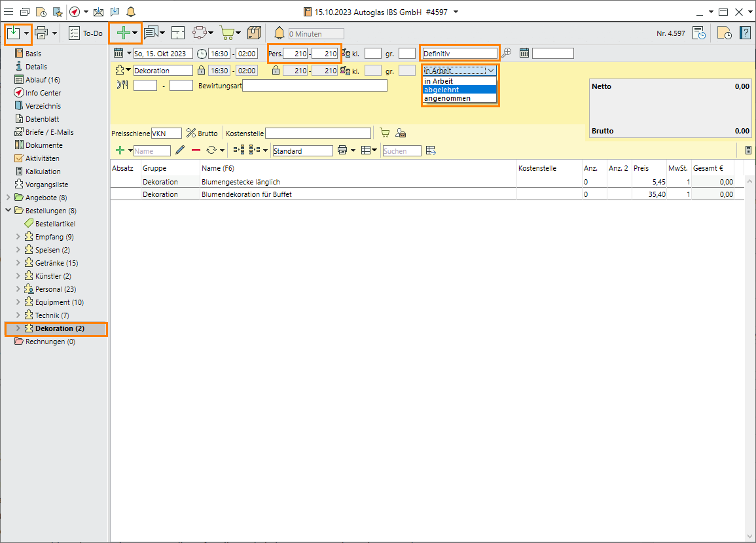This screenshot has width=756, height=543.
Task: Click the package box icon in toolbar
Action: point(255,33)
